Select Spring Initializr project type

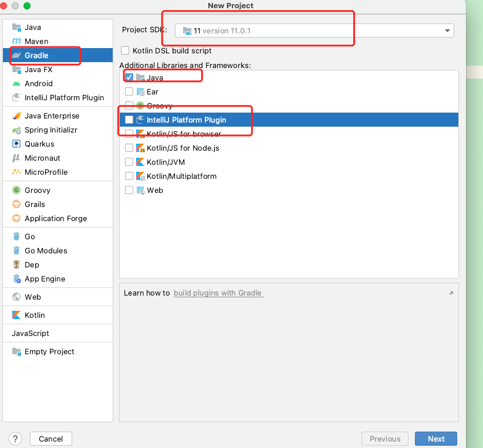(x=58, y=130)
